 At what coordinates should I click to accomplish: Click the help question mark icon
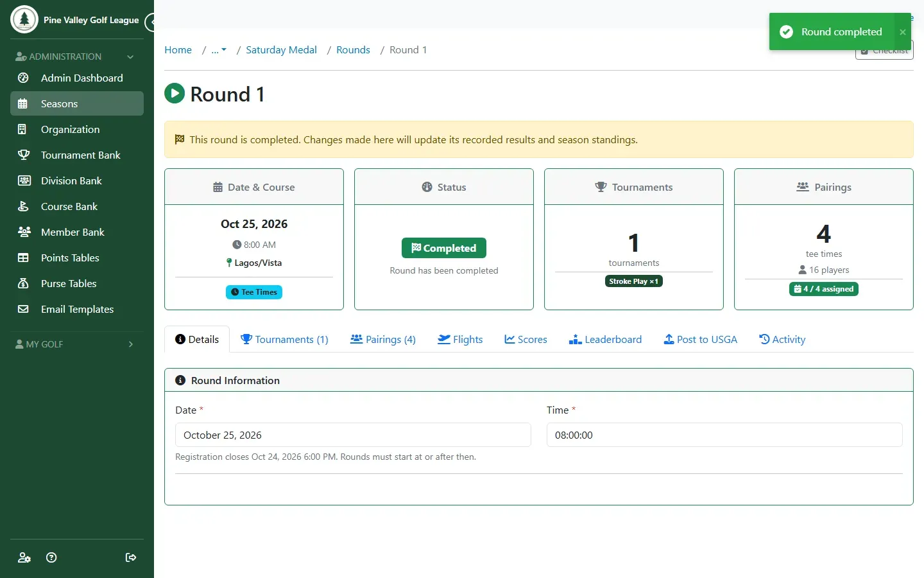coord(52,557)
